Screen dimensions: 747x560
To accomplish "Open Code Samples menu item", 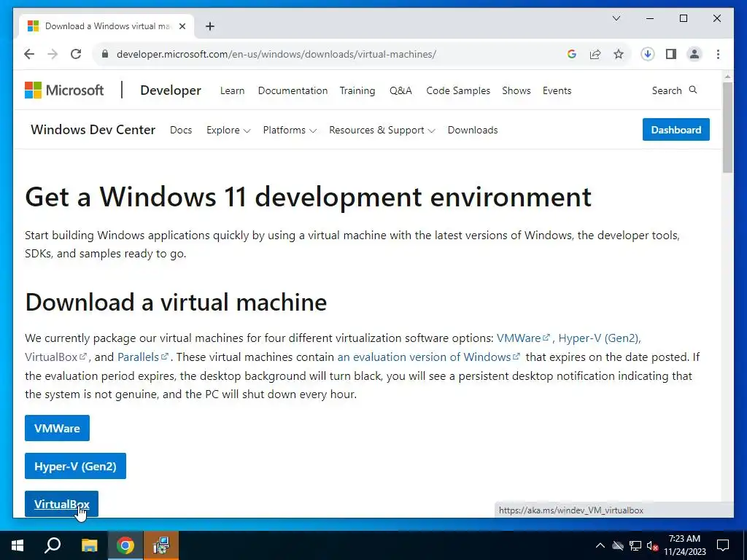I will [x=458, y=90].
